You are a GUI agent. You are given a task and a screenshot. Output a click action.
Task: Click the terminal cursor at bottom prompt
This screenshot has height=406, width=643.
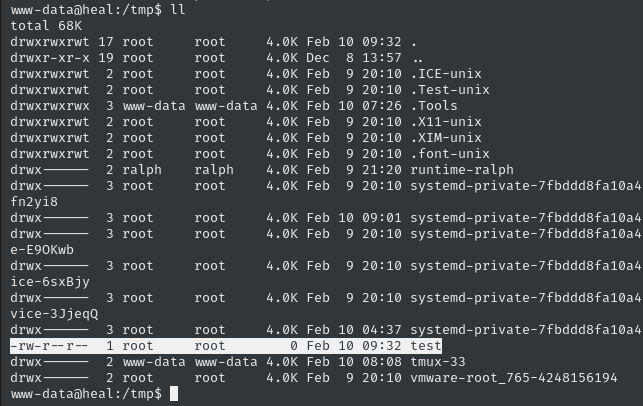click(174, 394)
